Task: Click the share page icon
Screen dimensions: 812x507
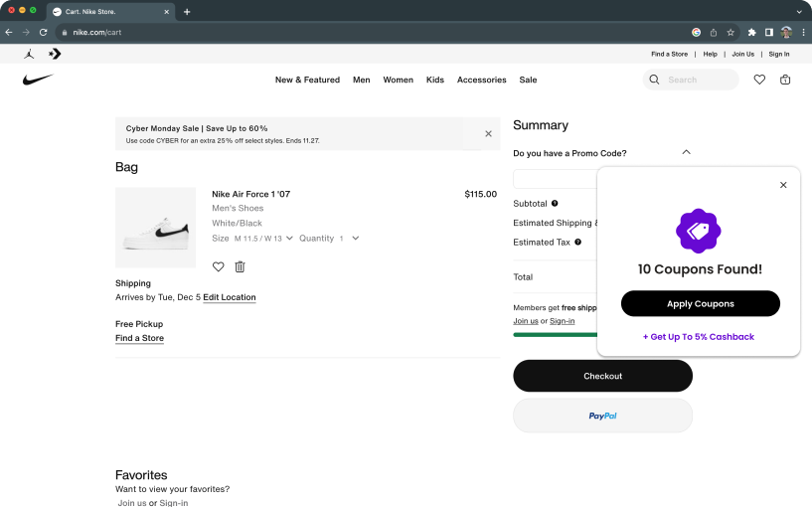Action: pyautogui.click(x=713, y=32)
